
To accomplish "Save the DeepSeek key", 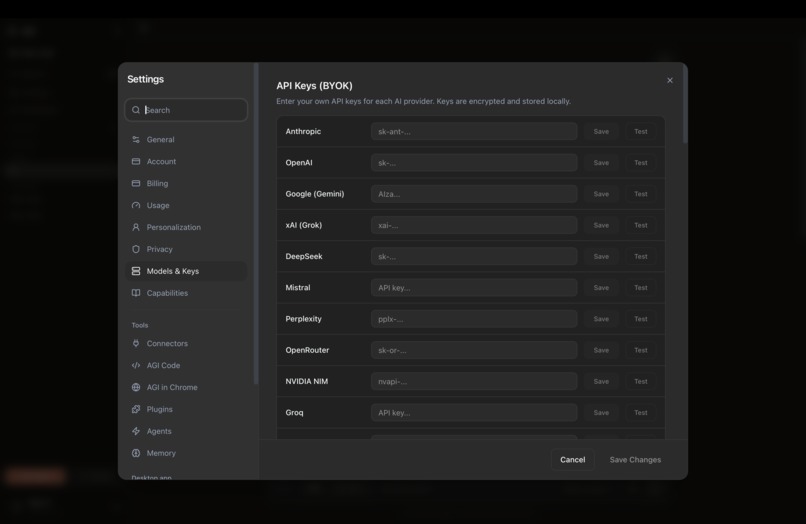I will pos(601,257).
